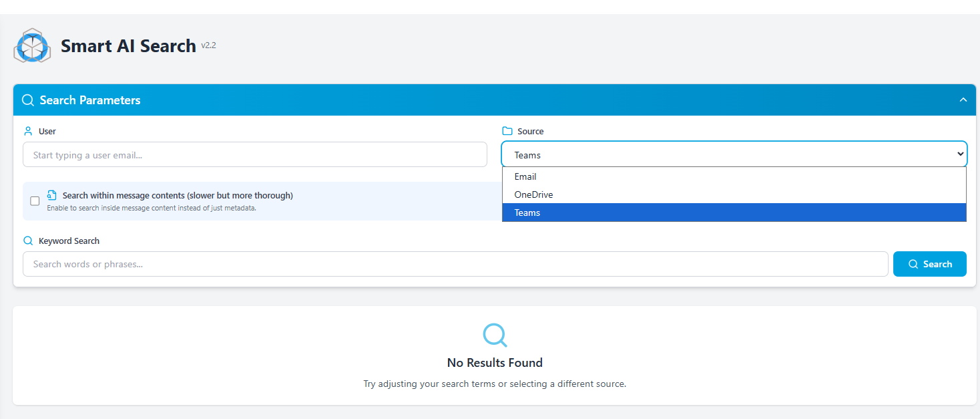Click the magnifier icon in Search Parameters header
This screenshot has height=419, width=980.
pyautogui.click(x=28, y=100)
